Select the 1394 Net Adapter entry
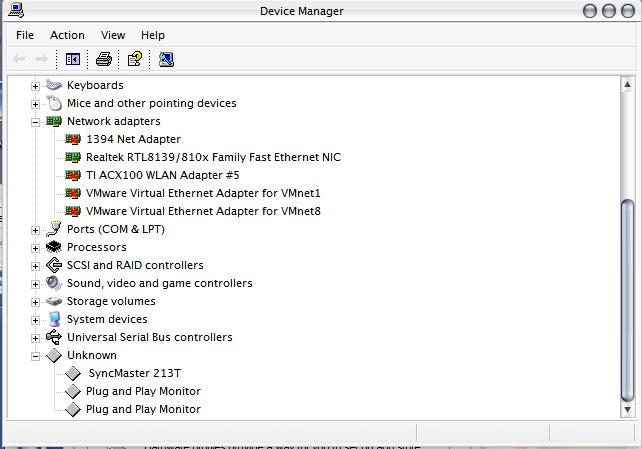 pos(133,139)
